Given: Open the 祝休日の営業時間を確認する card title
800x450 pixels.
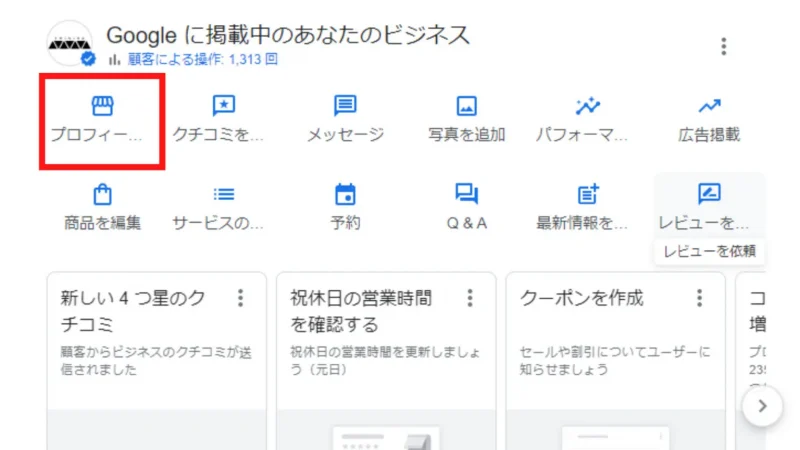Looking at the screenshot, I should (361, 311).
